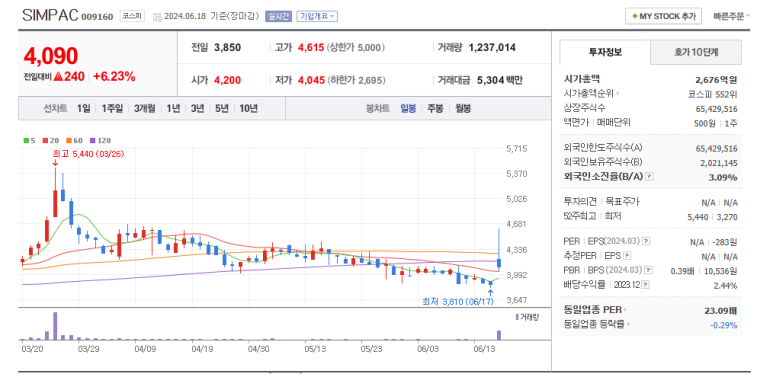Click the help icon beside PBR BPS(2024.03)
The height and width of the screenshot is (374, 773).
pyautogui.click(x=649, y=270)
